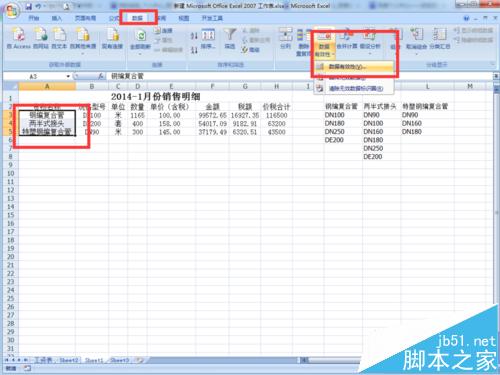Select the column A header

point(47,87)
